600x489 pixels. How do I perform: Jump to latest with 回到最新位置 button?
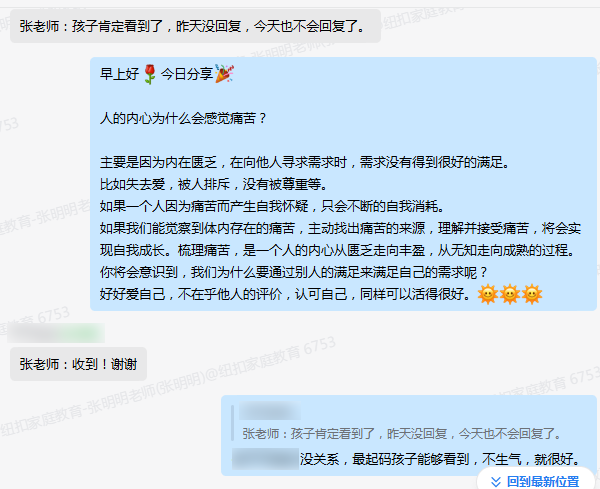tap(535, 481)
